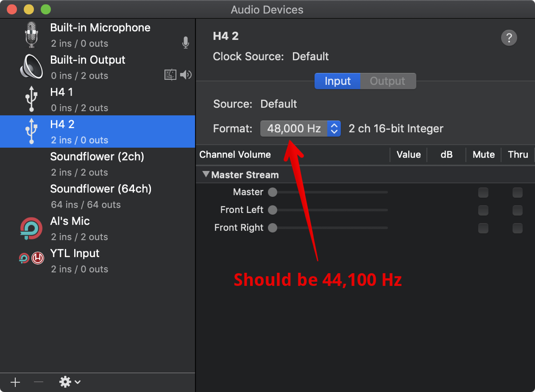
Task: Collapse the Master Stream disclosure triangle
Action: coord(206,175)
